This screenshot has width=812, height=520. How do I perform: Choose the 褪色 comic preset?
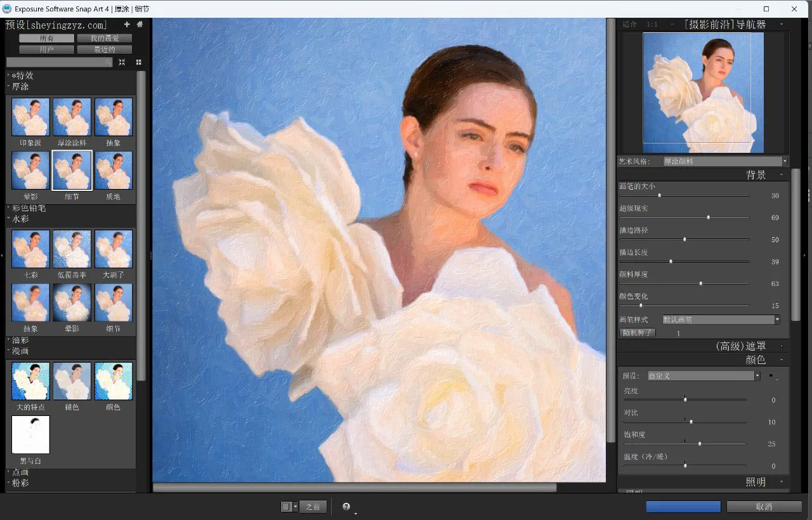[x=72, y=380]
